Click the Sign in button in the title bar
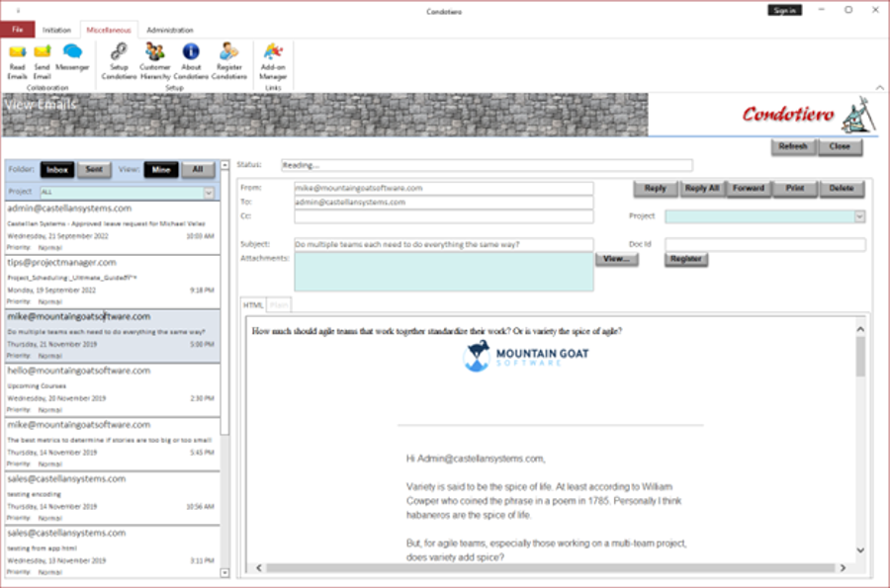Screen dimensions: 890x588 point(784,10)
